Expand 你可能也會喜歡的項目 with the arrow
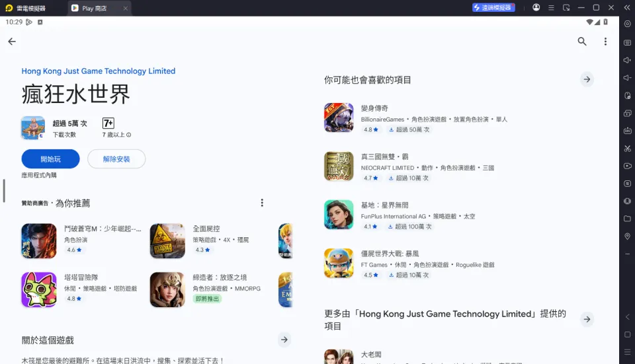The image size is (635, 364). [x=587, y=79]
